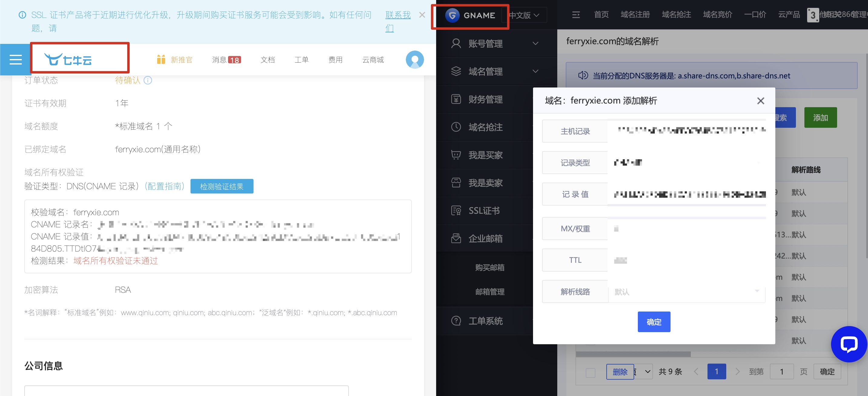Tick the select-all checkbox near 删除

click(x=590, y=372)
